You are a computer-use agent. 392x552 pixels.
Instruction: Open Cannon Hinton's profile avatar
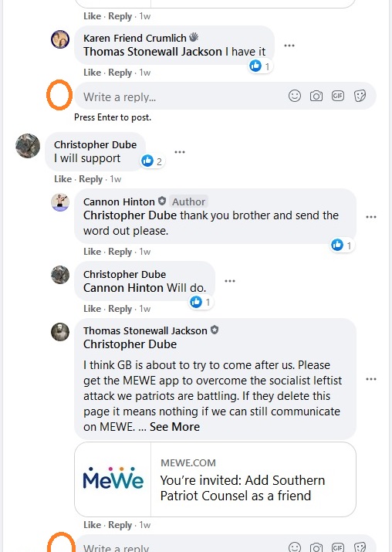click(60, 202)
